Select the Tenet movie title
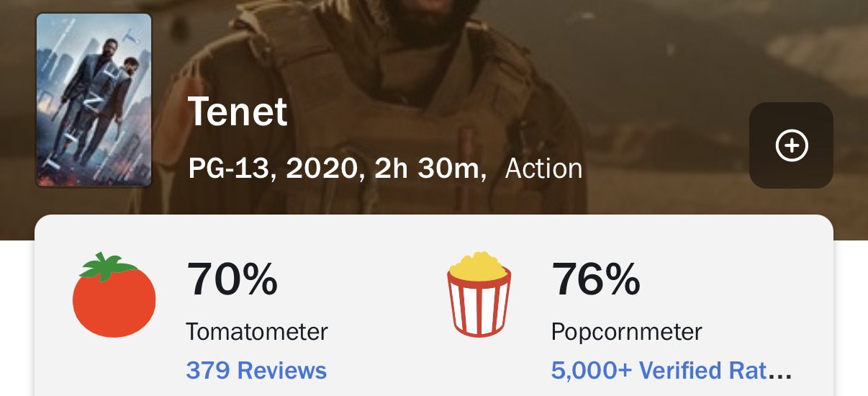 click(x=238, y=112)
